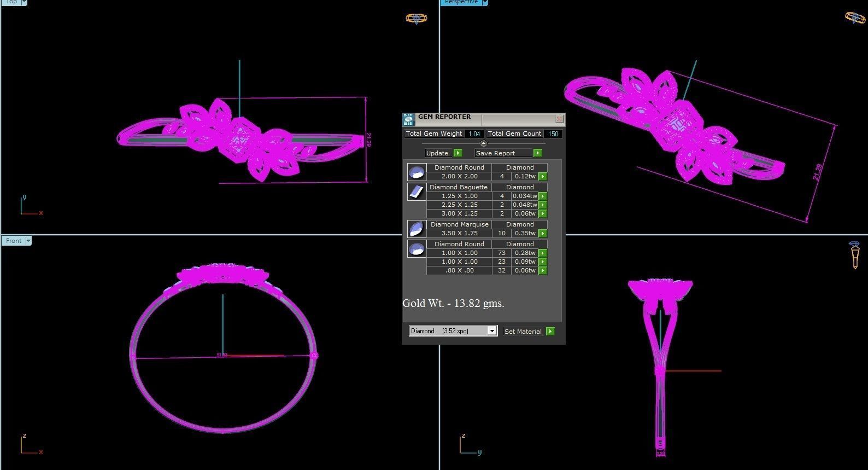Click the Gem Reporter slider handle
This screenshot has height=470, width=868.
click(x=483, y=143)
